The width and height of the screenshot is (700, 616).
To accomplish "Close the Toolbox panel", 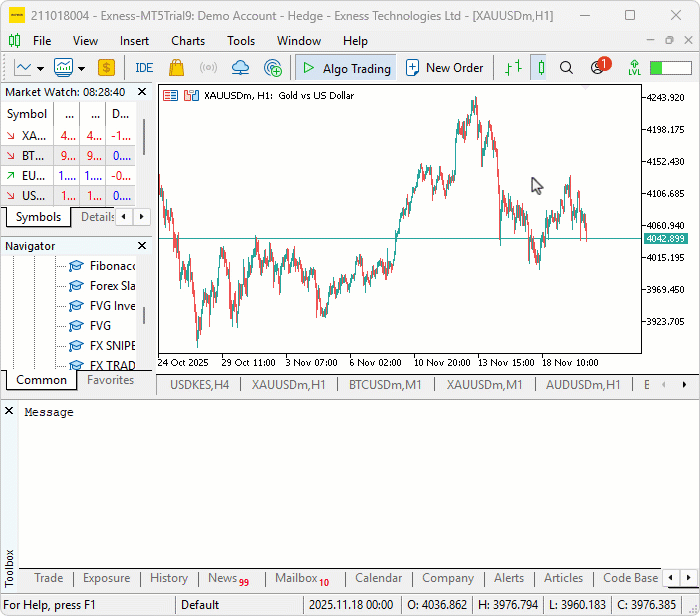I will point(9,411).
